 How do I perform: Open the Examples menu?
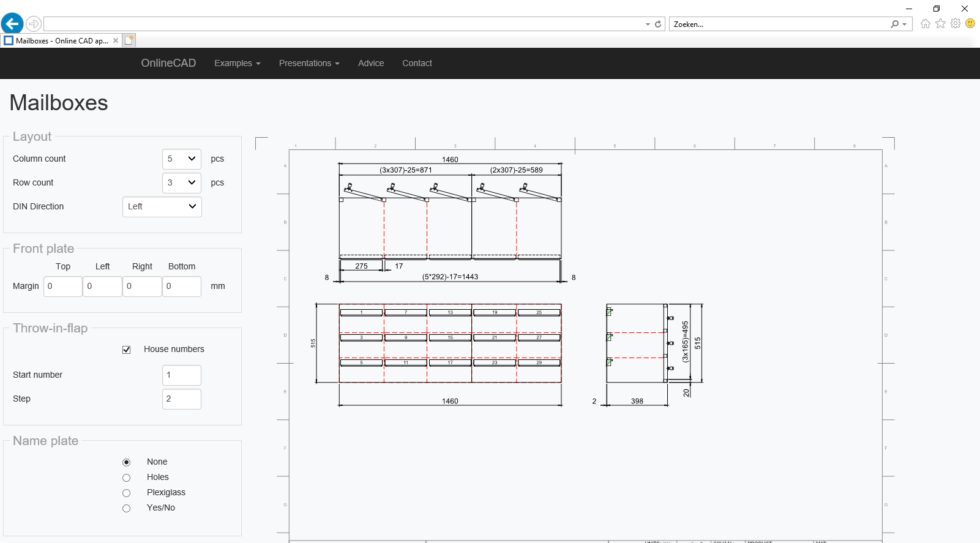(237, 63)
